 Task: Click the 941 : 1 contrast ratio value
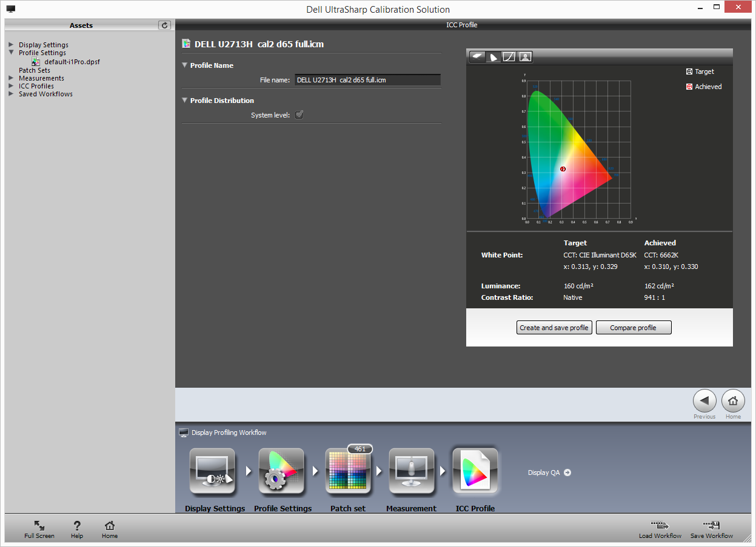click(655, 297)
